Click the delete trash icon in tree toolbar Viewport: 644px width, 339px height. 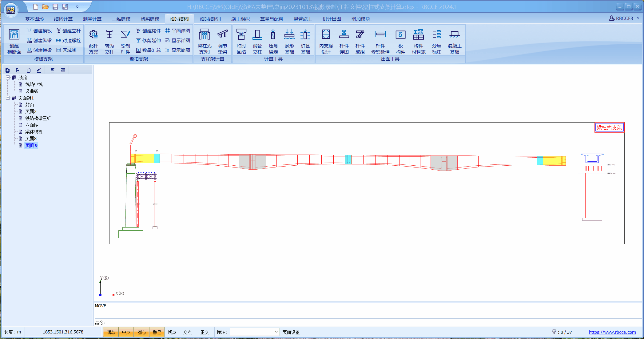(x=29, y=70)
